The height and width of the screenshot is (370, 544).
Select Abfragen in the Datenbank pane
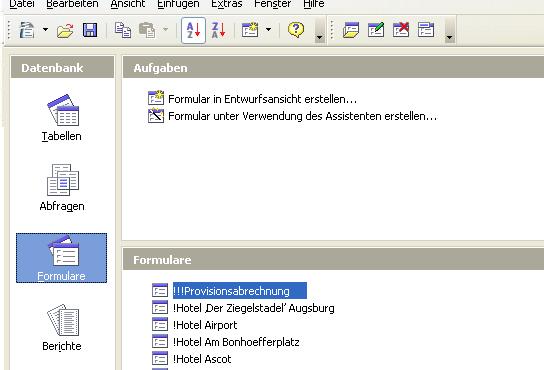tap(62, 187)
